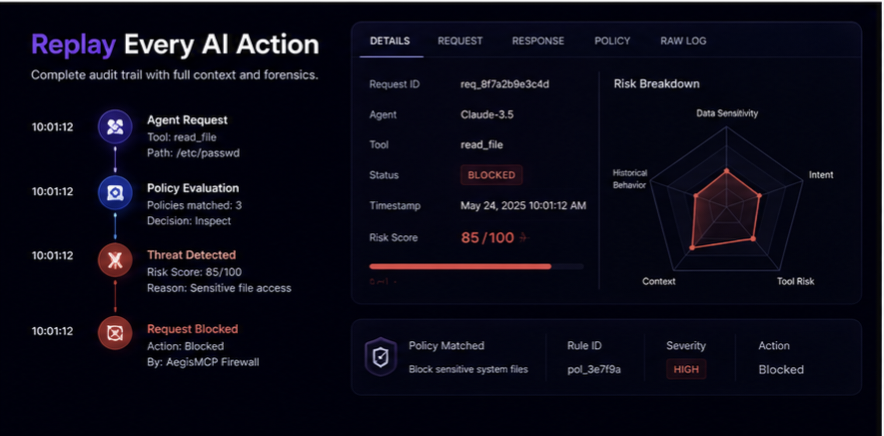
Task: Click 'Reason: Sensitive file access' text
Action: click(x=219, y=288)
